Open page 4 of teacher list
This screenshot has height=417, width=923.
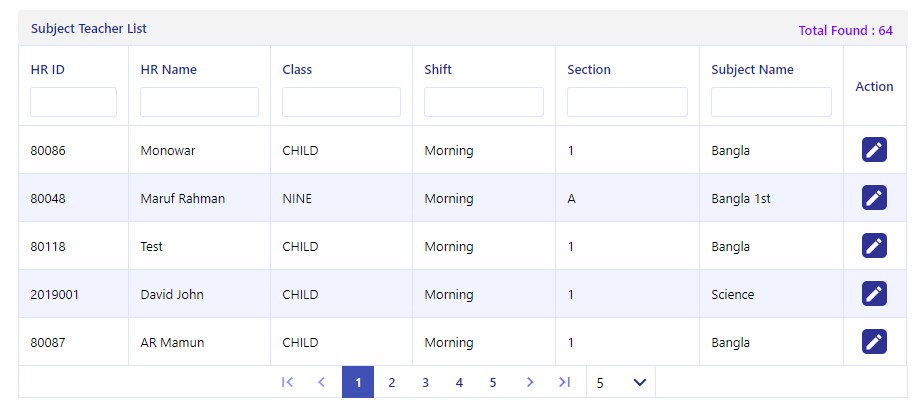click(459, 383)
